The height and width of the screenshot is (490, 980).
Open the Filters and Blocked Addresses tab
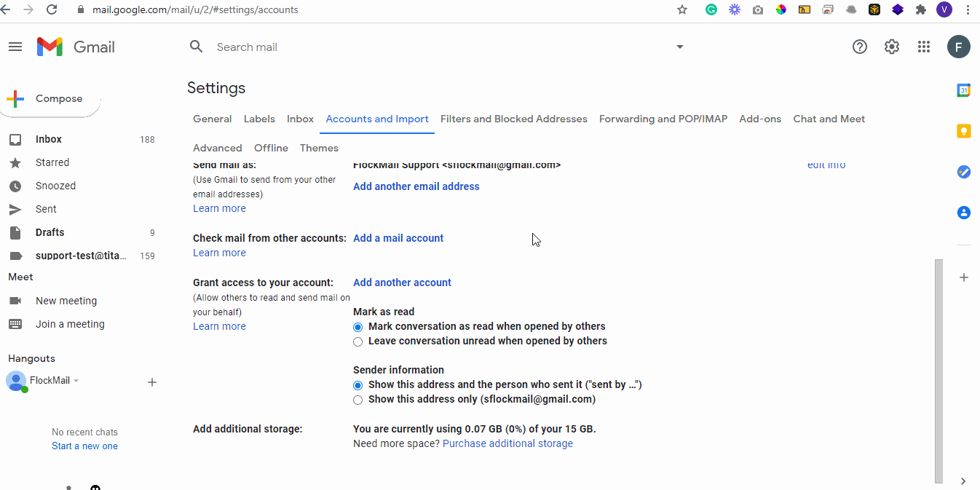513,119
